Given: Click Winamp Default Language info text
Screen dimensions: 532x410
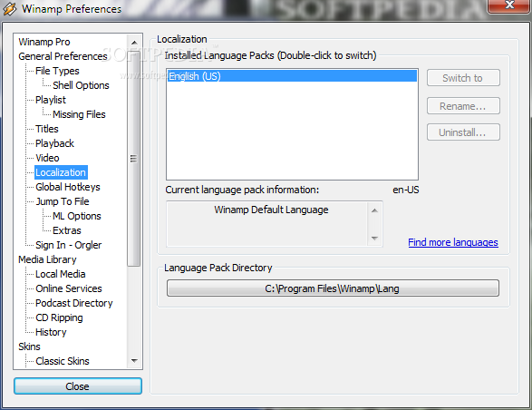Looking at the screenshot, I should pos(271,210).
